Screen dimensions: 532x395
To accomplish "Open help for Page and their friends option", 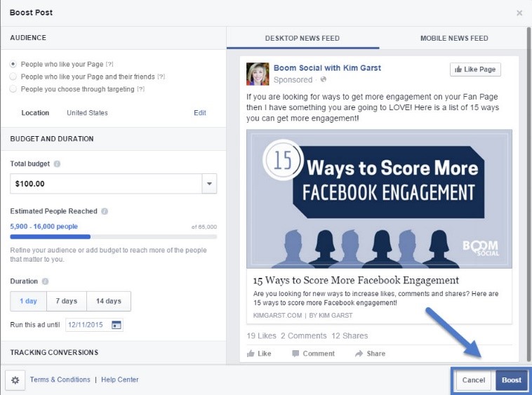I will click(x=161, y=76).
